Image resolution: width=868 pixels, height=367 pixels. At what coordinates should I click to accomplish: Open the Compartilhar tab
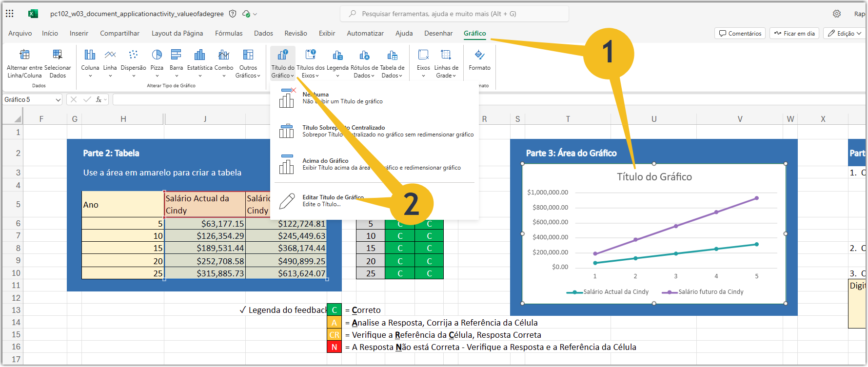click(119, 33)
